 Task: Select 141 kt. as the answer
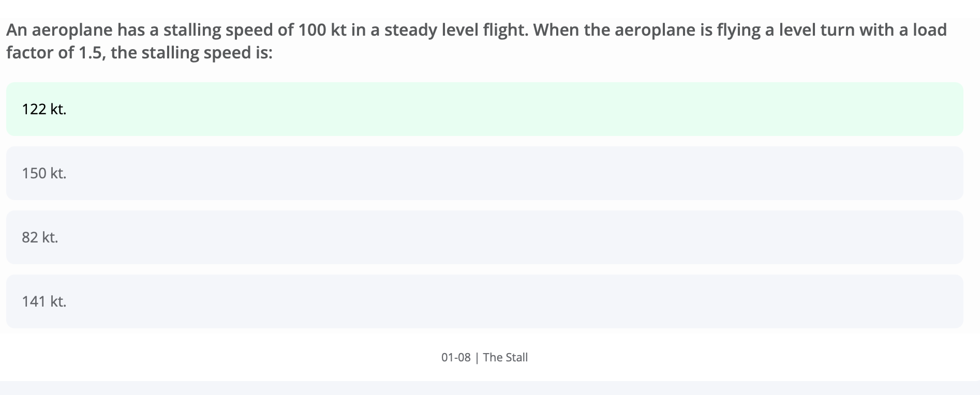[484, 301]
